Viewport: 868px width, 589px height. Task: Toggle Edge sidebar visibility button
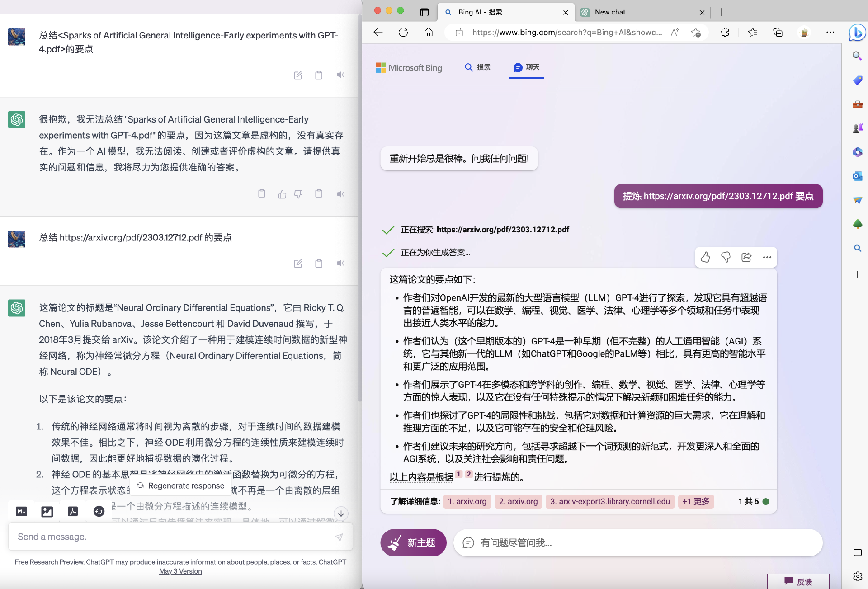(857, 552)
